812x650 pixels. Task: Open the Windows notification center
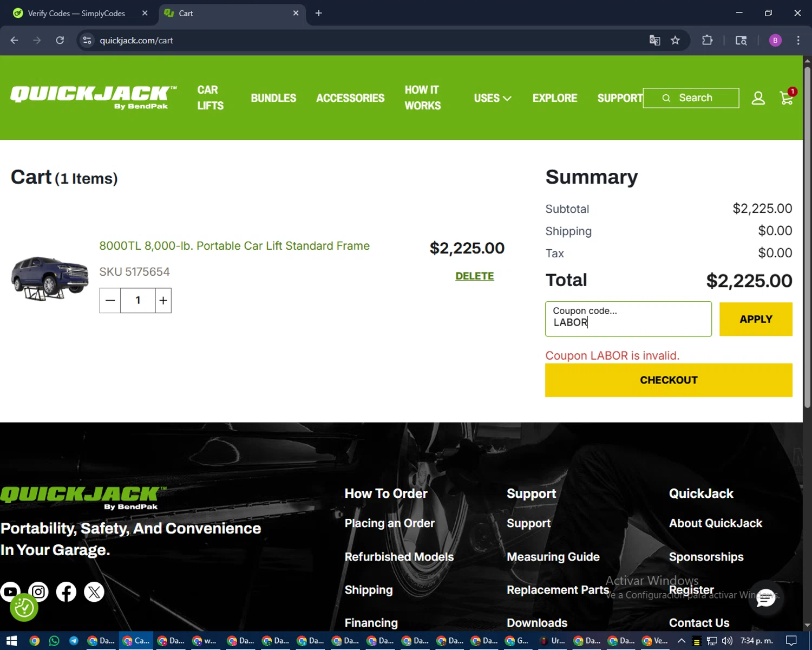click(x=791, y=641)
